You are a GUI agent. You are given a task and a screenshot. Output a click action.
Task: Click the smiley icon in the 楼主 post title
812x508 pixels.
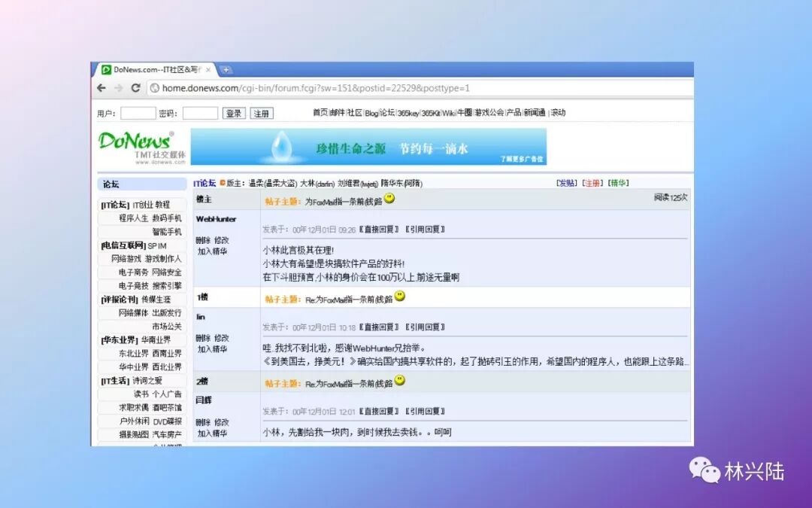(389, 198)
